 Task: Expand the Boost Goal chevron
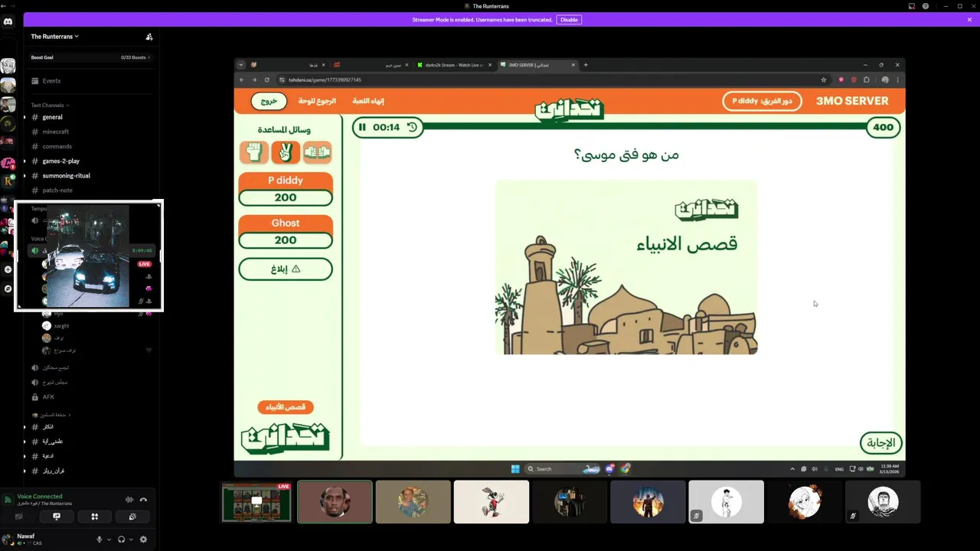[149, 57]
